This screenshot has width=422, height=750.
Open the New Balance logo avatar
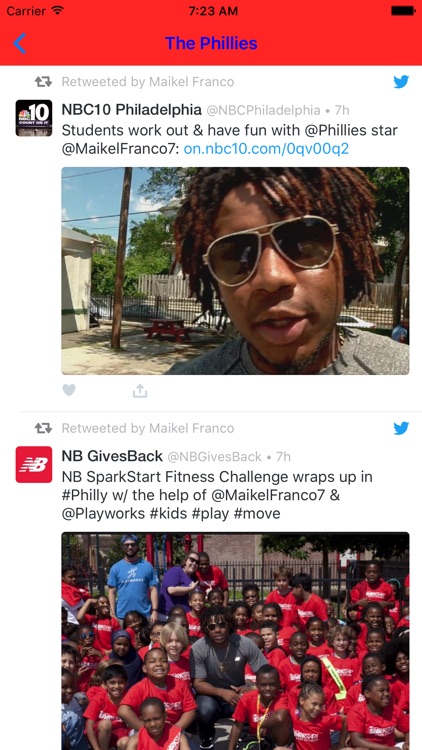[34, 464]
